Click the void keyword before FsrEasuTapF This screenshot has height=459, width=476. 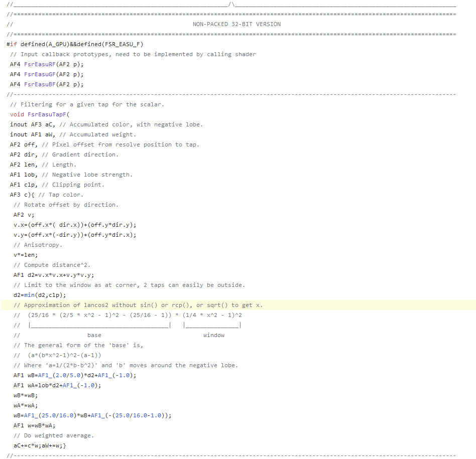[x=17, y=114]
